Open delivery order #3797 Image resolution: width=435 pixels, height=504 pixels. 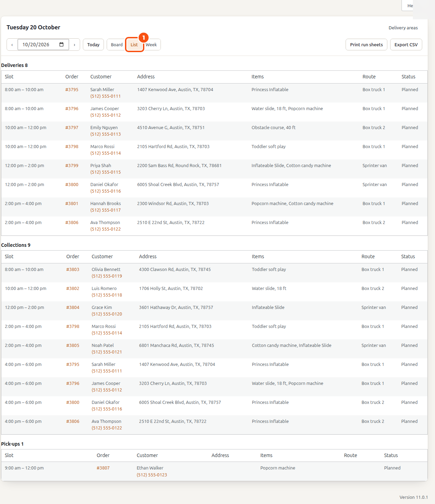click(x=72, y=127)
